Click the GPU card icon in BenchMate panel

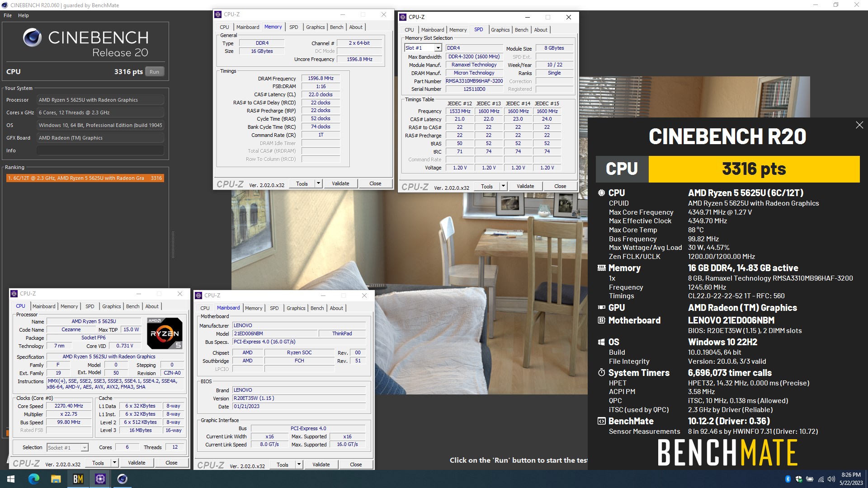pos(601,308)
